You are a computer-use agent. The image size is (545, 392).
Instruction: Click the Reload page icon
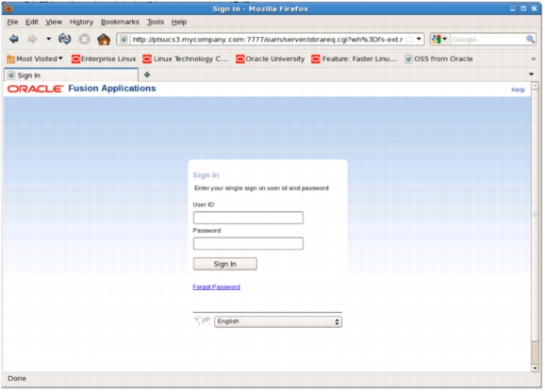65,39
